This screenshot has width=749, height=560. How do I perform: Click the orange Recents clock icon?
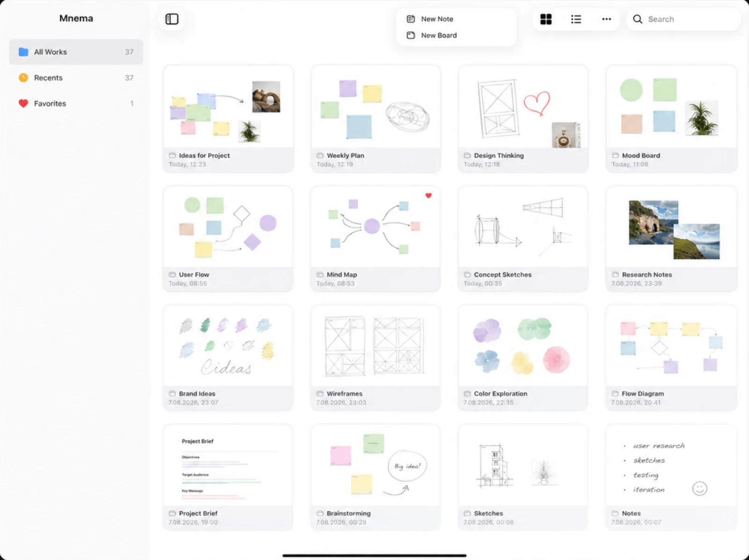click(23, 78)
